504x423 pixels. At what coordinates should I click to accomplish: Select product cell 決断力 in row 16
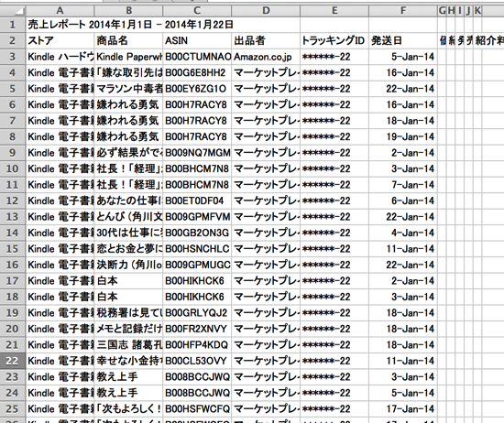coord(128,265)
